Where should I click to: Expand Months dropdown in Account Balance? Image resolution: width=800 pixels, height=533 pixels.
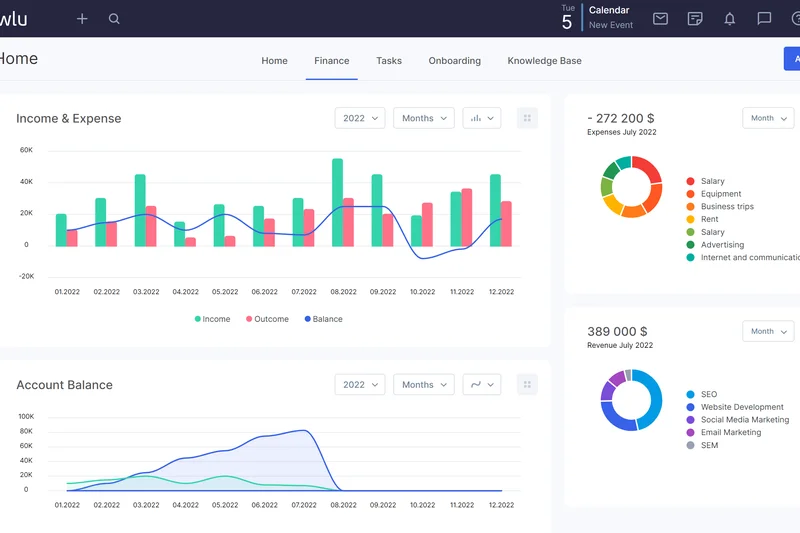click(x=424, y=385)
